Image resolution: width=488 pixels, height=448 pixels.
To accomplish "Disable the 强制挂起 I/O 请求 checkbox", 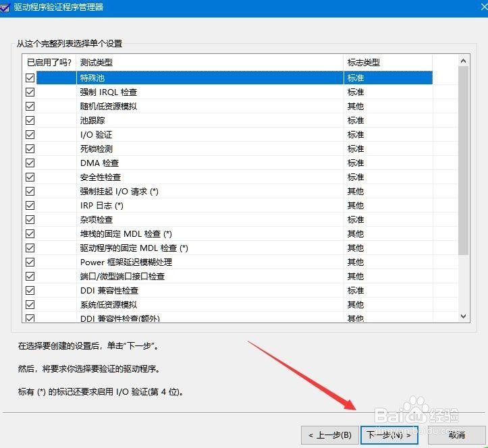I will pyautogui.click(x=30, y=191).
